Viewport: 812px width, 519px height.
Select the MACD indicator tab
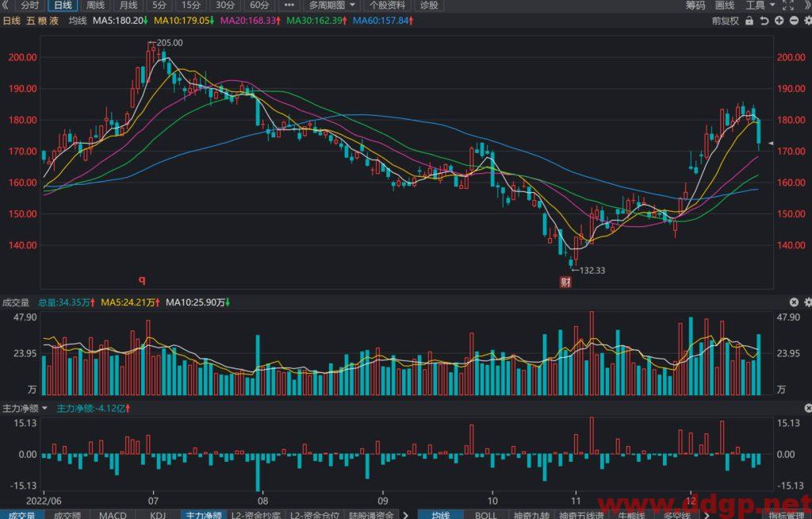[x=113, y=515]
